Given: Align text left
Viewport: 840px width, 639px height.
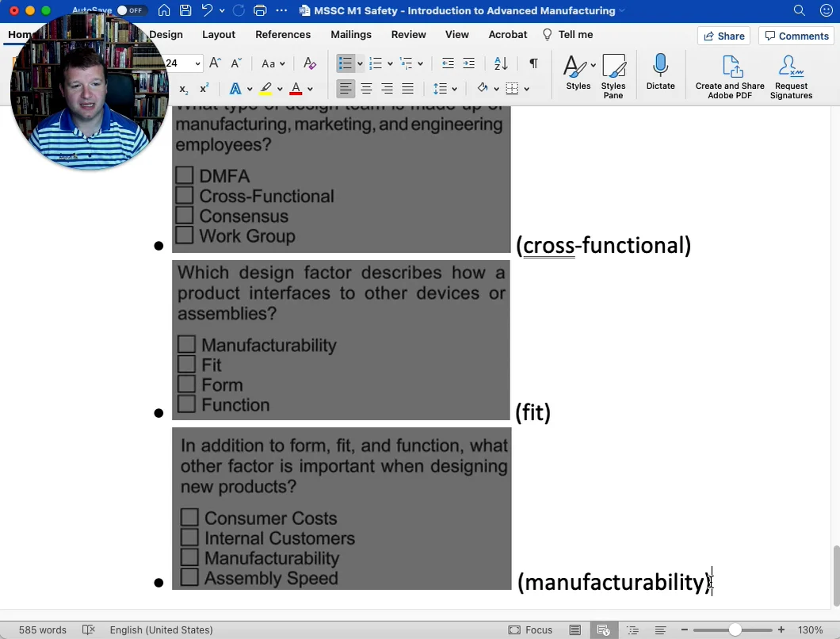Looking at the screenshot, I should tap(346, 89).
